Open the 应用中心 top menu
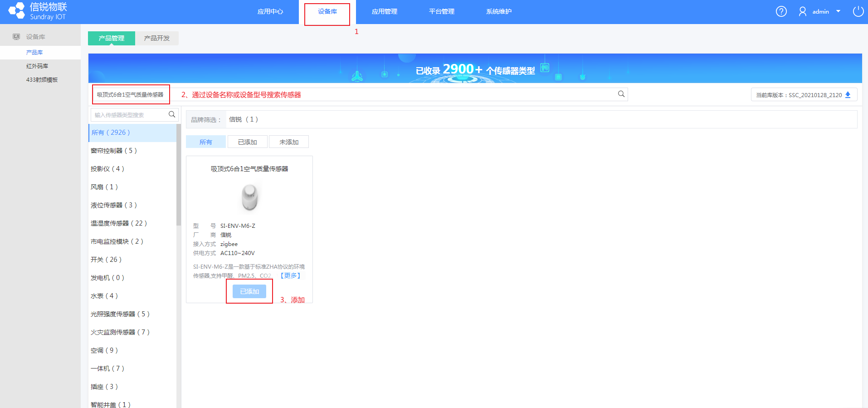Viewport: 868px width, 408px height. click(x=270, y=12)
